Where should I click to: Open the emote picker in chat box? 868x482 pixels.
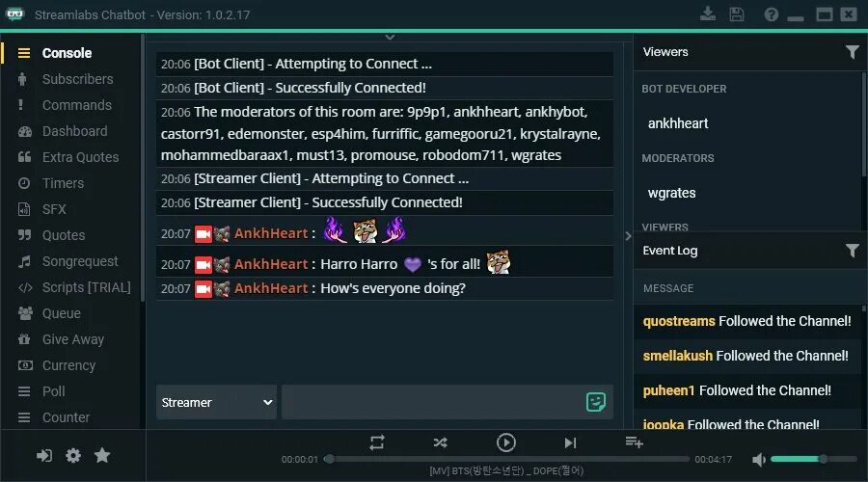point(596,402)
